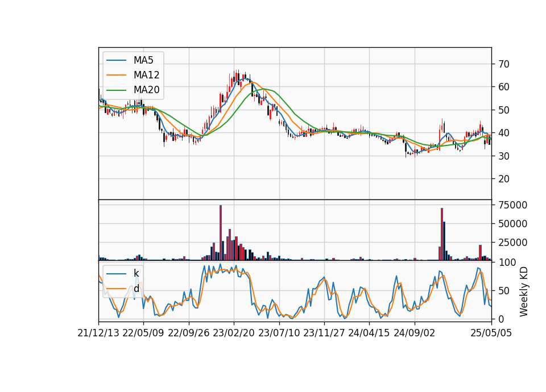Click the 21/12/13 date tick label
The width and height of the screenshot is (546, 392).
click(98, 333)
